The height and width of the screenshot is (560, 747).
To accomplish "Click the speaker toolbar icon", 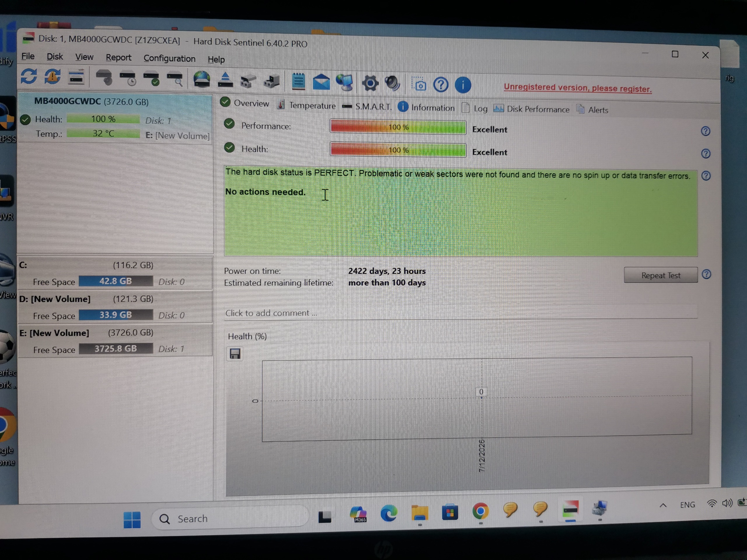I will pyautogui.click(x=392, y=83).
